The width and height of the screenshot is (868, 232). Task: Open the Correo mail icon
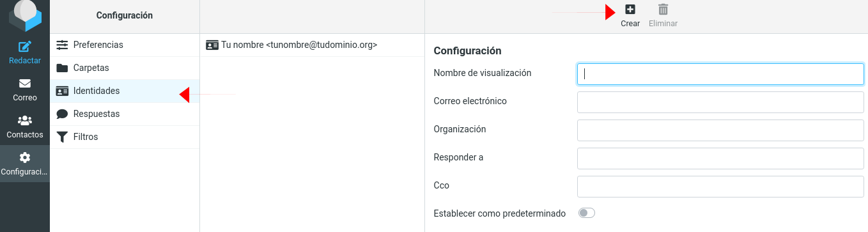25,84
